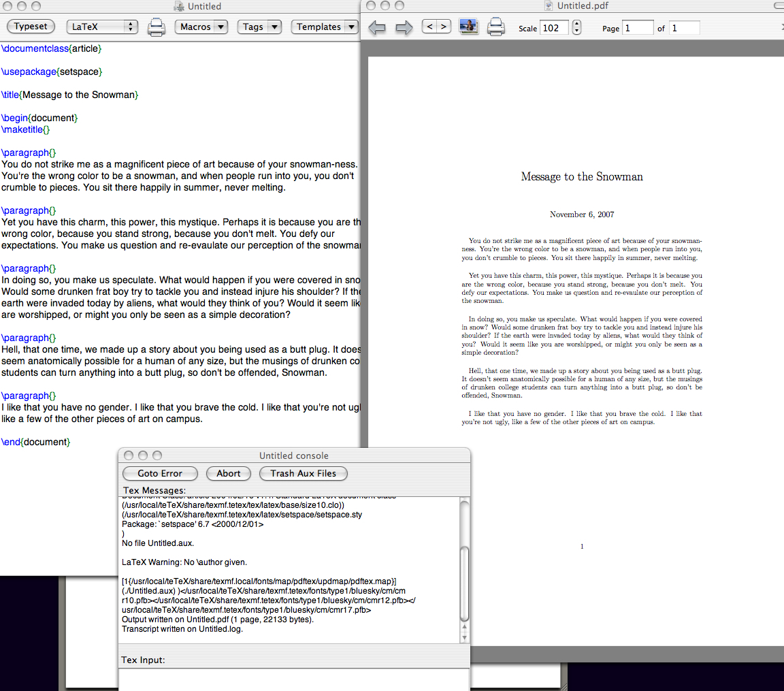The image size is (784, 691).
Task: Go to previous page with left arrow icon
Action: (x=377, y=28)
